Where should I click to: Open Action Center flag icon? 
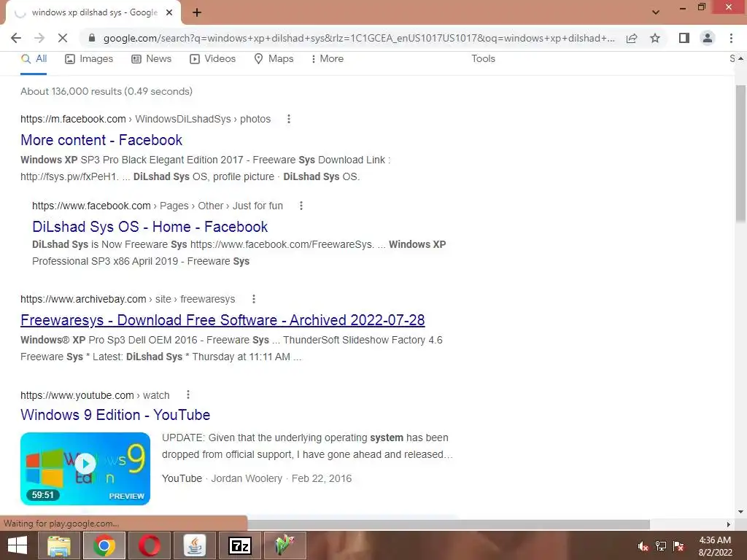click(x=678, y=546)
